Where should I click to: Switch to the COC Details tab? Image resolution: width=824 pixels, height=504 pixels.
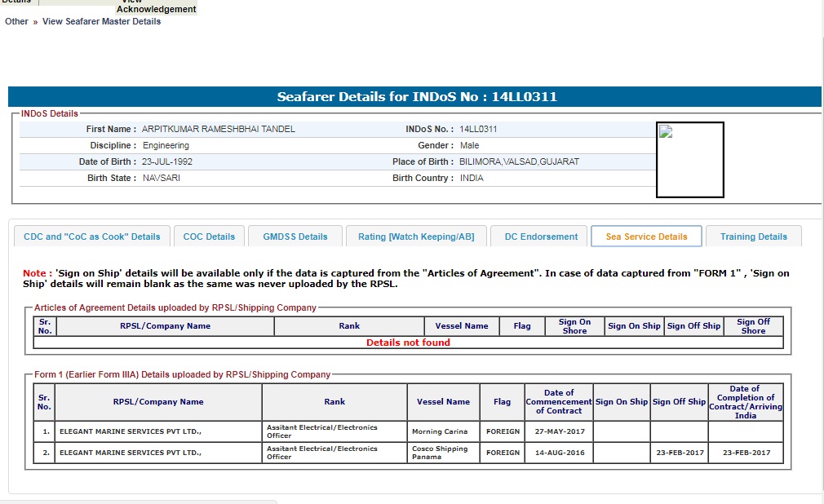pos(209,237)
